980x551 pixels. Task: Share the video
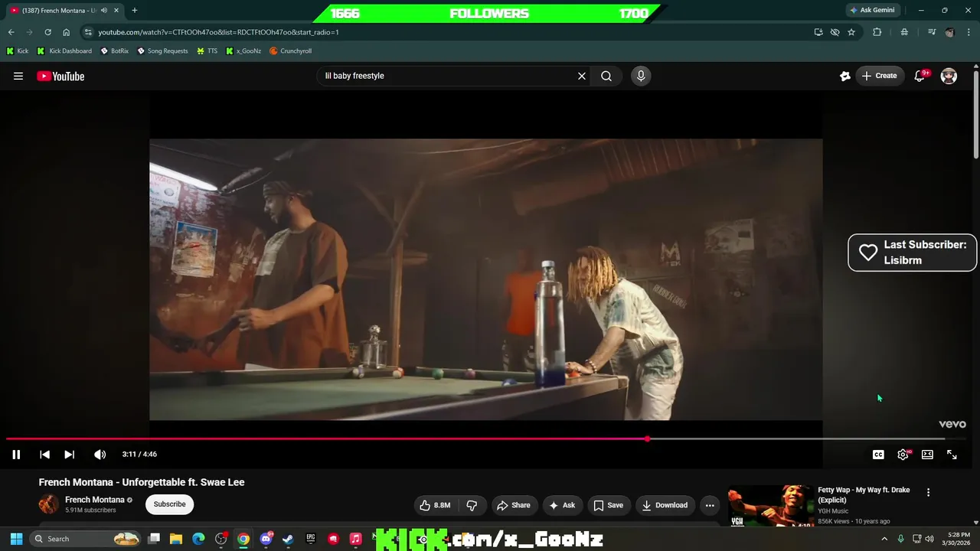(x=513, y=505)
